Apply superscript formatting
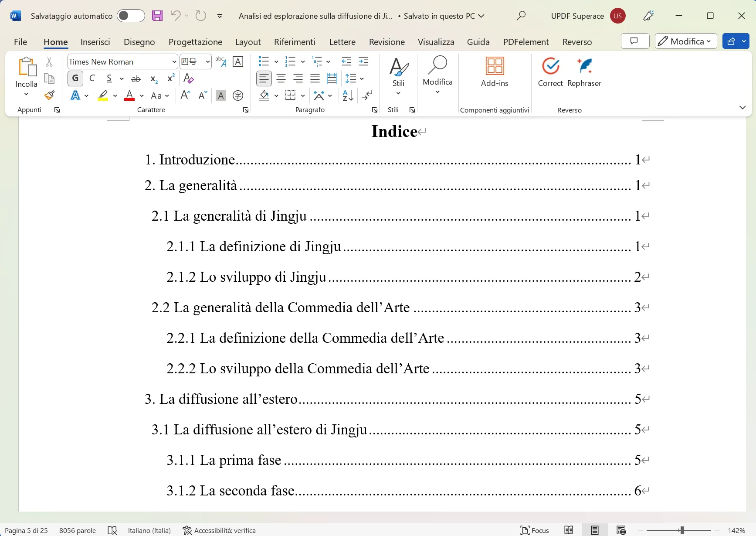Screen dimensions: 756x536 coord(171,79)
